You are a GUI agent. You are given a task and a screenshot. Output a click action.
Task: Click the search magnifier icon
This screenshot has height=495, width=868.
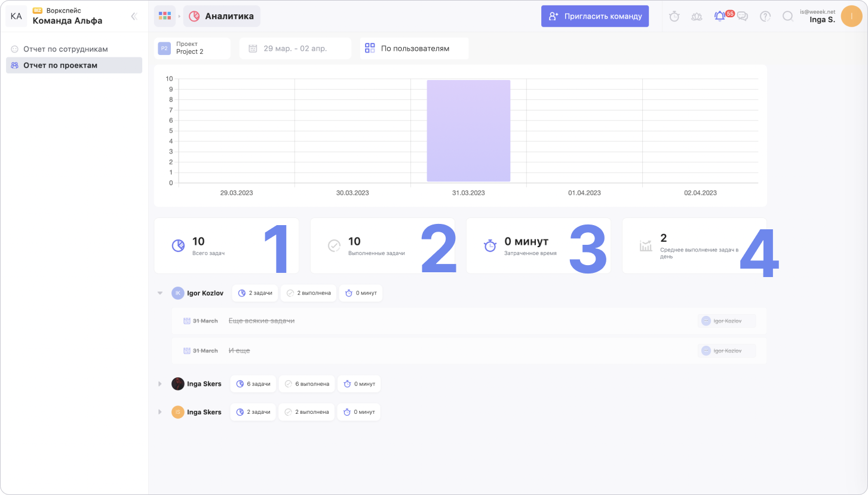click(x=788, y=17)
